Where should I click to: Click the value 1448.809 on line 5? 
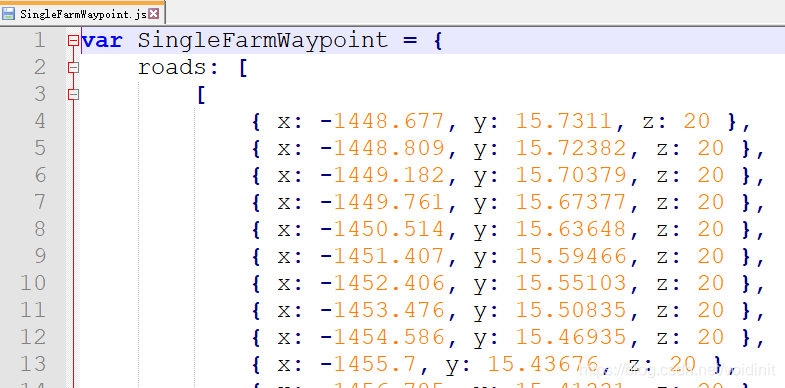389,149
